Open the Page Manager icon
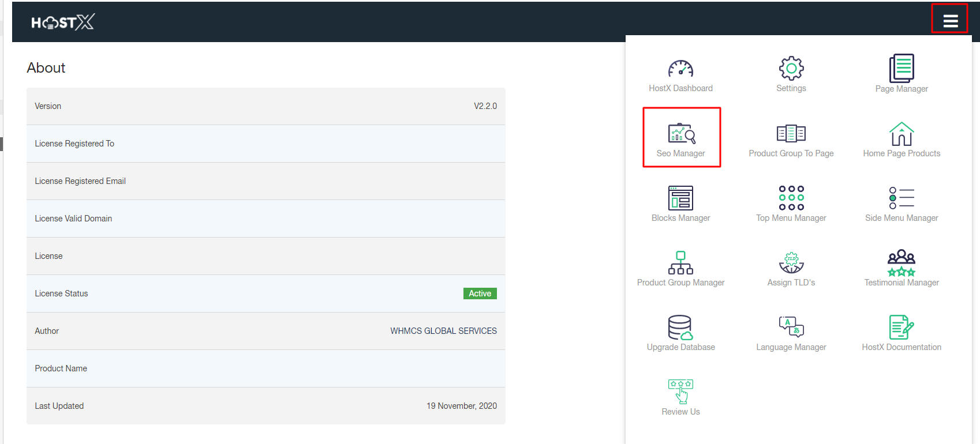Screen dimensions: 980x444 coord(901,69)
